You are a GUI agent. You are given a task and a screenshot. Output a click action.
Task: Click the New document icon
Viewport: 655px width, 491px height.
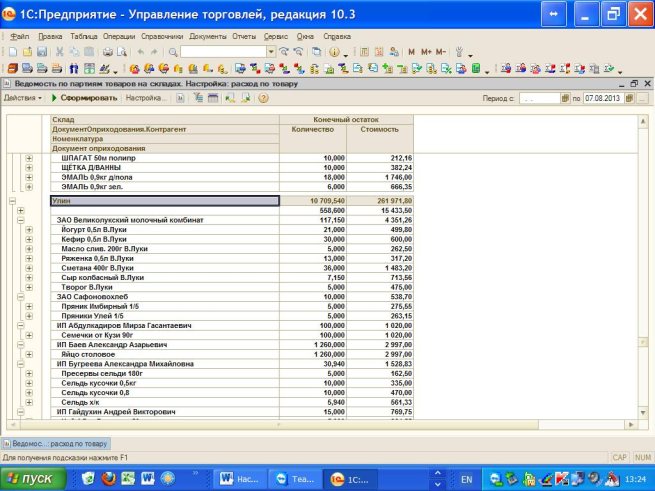13,52
